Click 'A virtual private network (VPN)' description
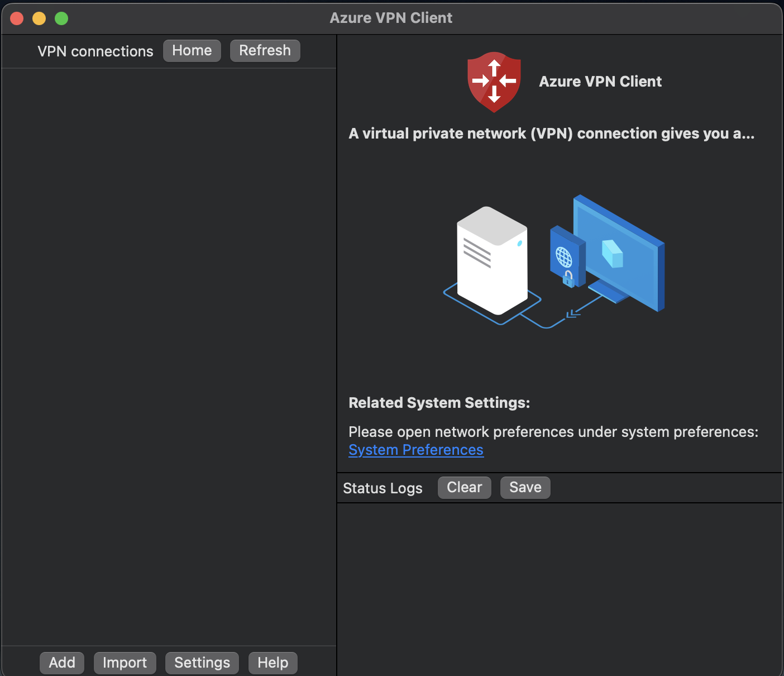 552,134
